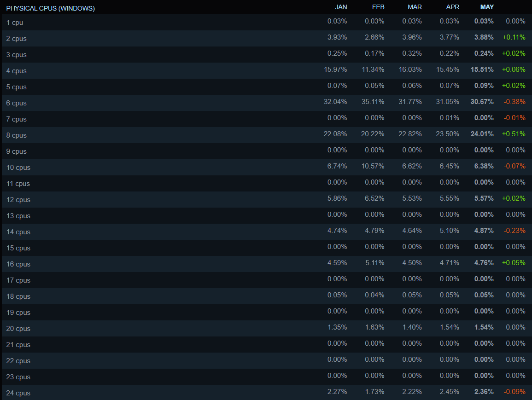Click the MAR column header
Image resolution: width=532 pixels, height=400 pixels.
coord(415,7)
